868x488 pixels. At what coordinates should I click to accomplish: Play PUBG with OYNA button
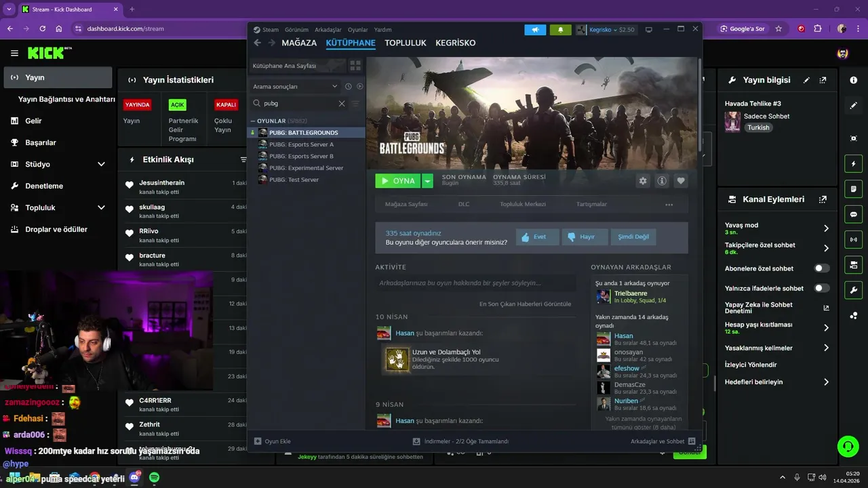[x=399, y=181]
